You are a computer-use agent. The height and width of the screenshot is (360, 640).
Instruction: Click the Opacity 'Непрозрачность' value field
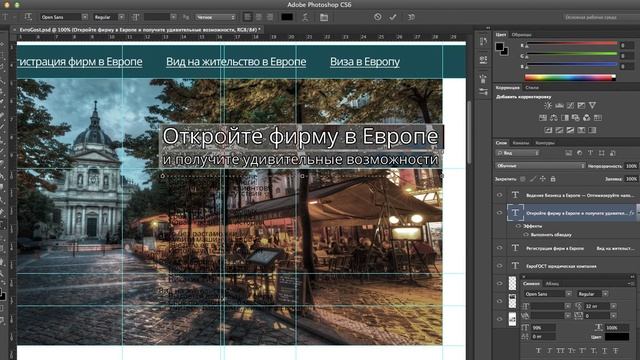[631, 166]
